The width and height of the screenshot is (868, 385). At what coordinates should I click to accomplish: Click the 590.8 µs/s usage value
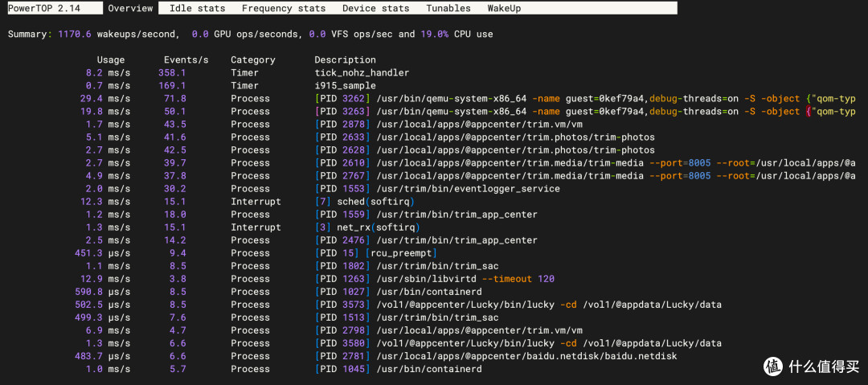point(102,292)
